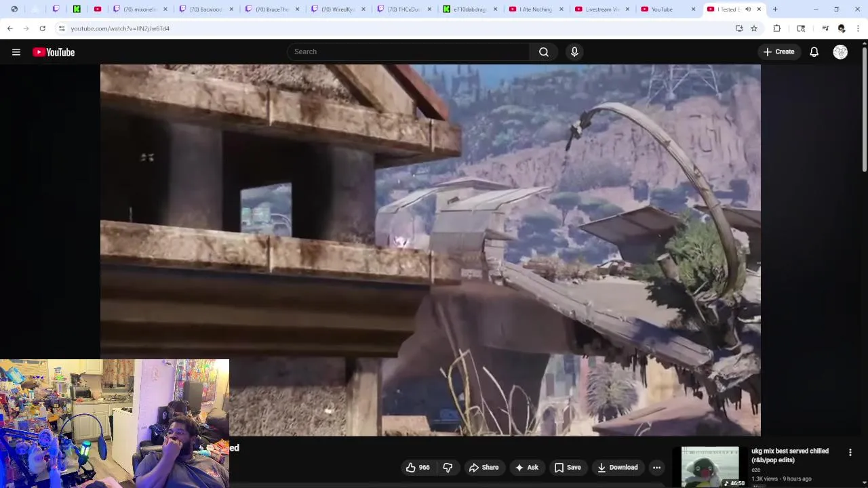Open the ukg mix video thumbnail
Screen dimensions: 868x488
click(710, 466)
